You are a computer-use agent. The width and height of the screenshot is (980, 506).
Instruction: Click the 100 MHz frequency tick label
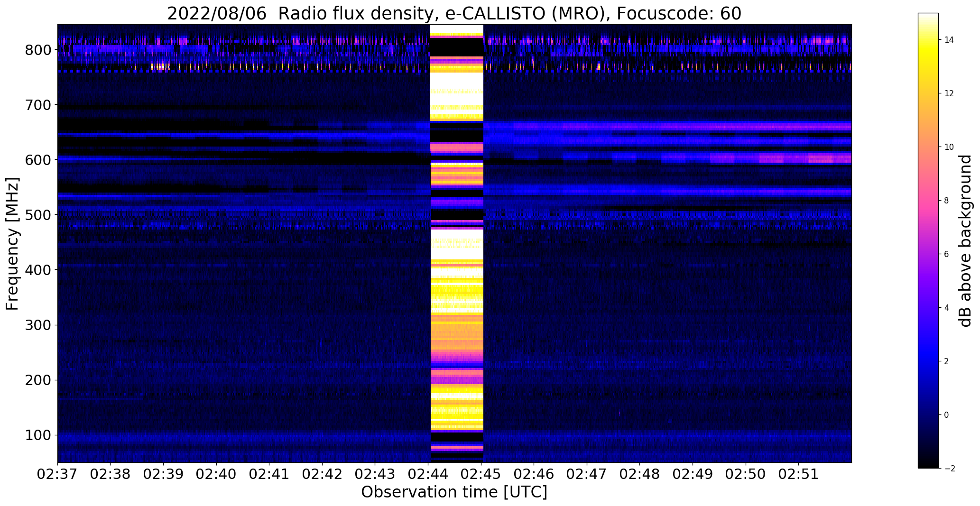click(x=39, y=435)
